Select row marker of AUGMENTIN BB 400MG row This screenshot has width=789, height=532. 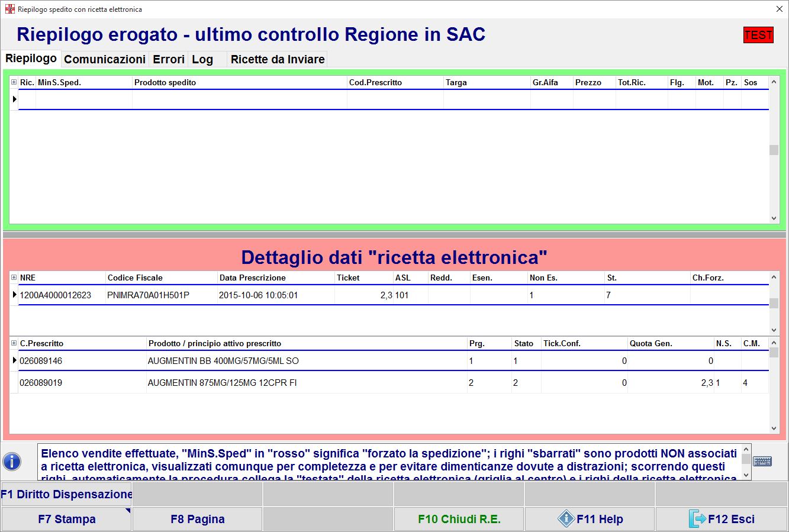(x=14, y=360)
